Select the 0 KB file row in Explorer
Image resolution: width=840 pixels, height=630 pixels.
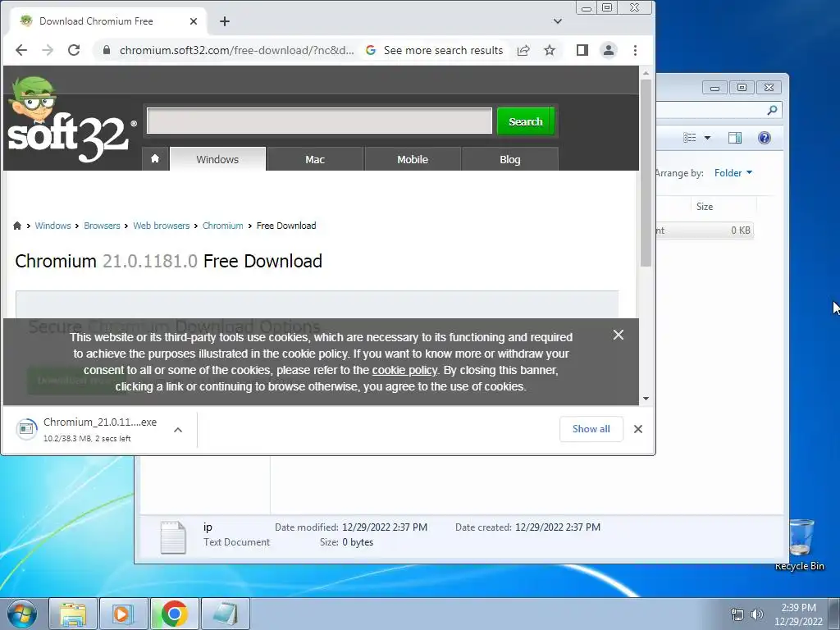[705, 231]
